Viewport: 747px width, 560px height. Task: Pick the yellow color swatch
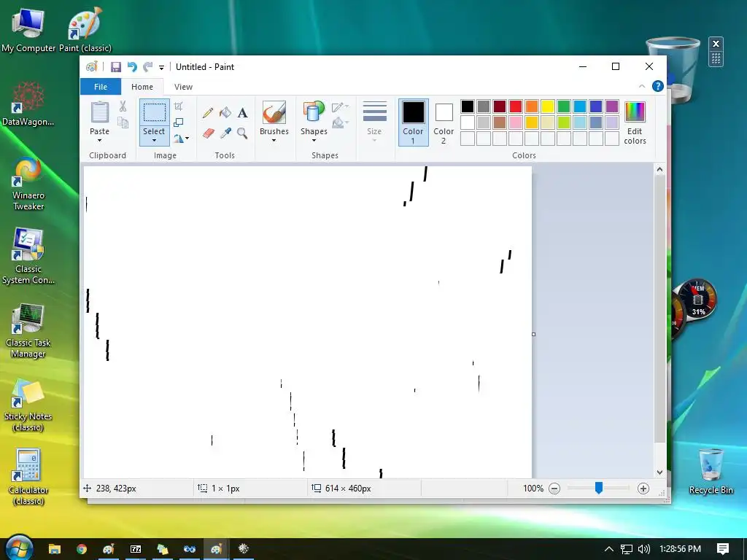pos(547,106)
